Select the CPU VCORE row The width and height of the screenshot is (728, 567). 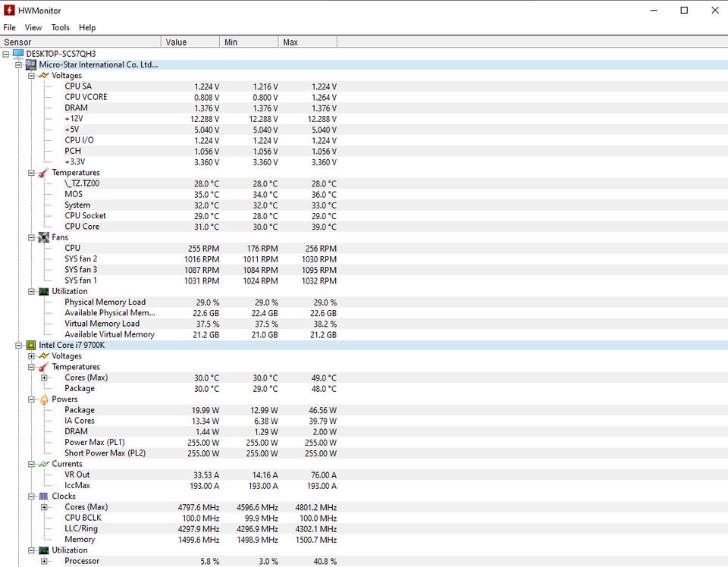click(x=86, y=97)
